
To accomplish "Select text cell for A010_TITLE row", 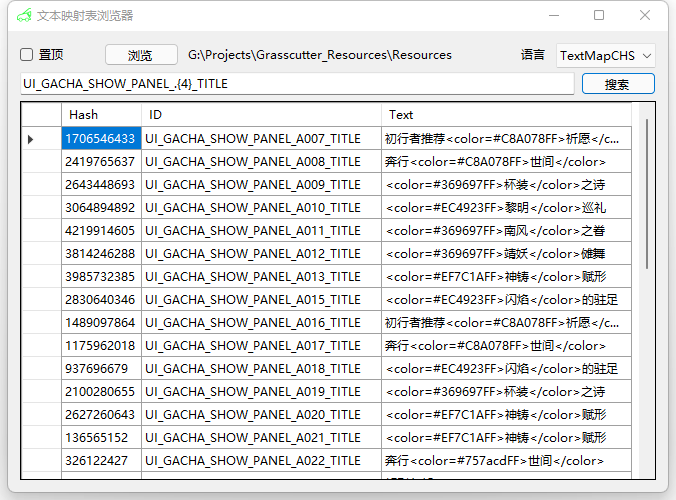I will coord(506,207).
